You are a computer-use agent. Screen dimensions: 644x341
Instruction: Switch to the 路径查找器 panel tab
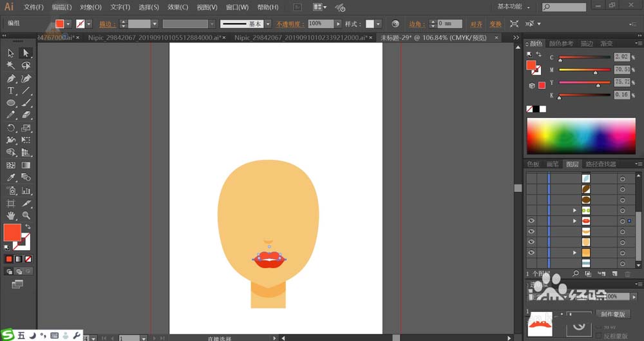coord(601,164)
